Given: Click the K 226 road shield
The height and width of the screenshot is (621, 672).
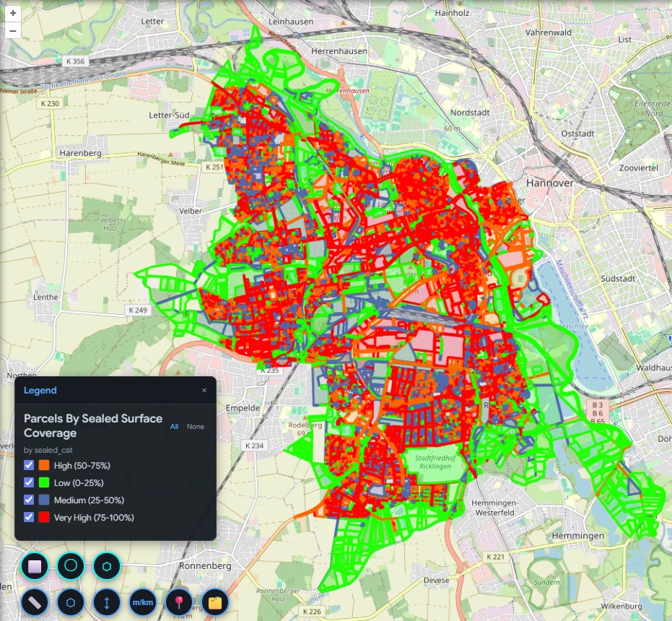Looking at the screenshot, I should tap(312, 612).
